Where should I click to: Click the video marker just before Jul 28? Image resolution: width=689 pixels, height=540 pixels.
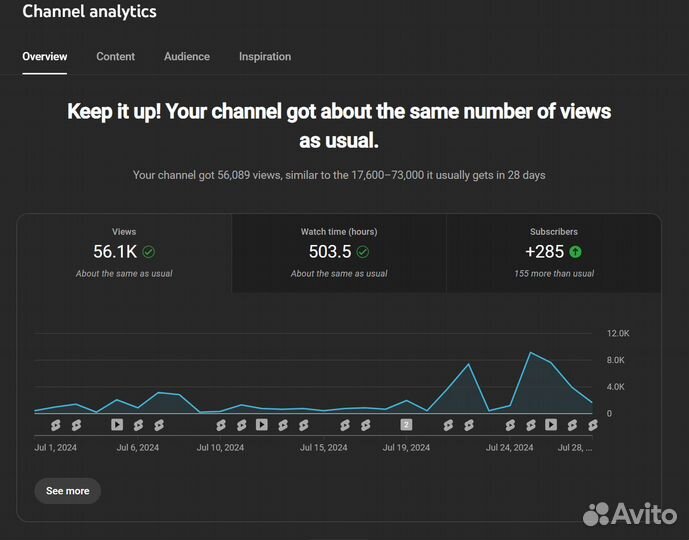point(551,425)
